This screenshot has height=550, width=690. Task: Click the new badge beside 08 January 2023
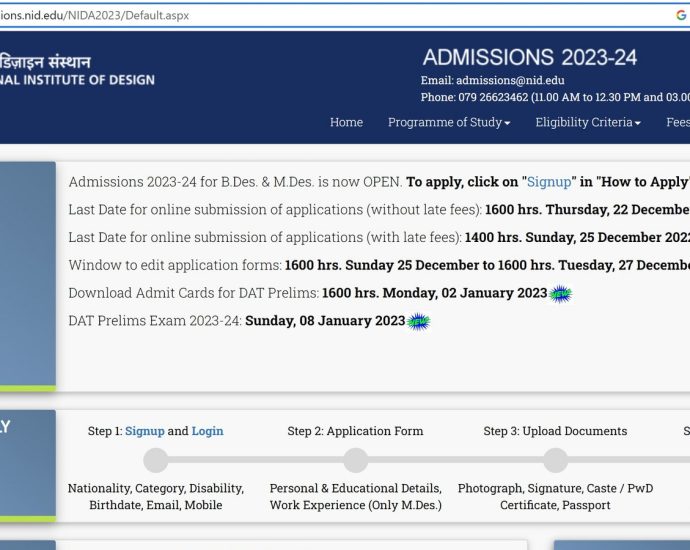(x=419, y=321)
